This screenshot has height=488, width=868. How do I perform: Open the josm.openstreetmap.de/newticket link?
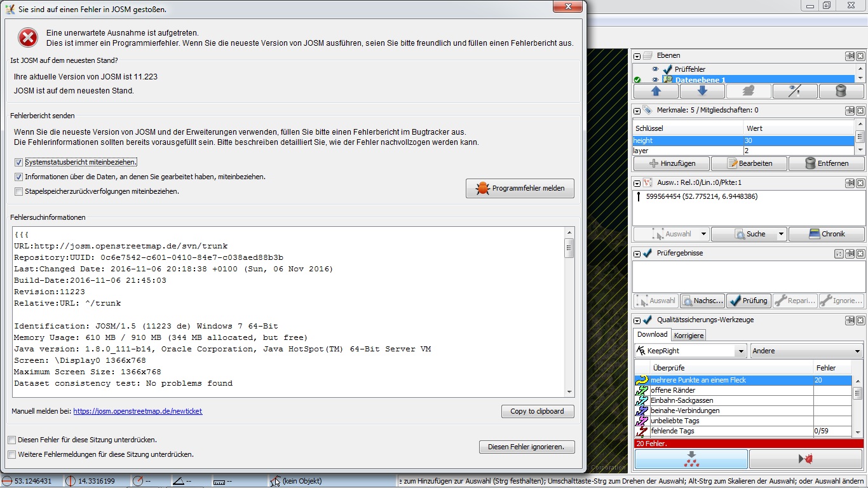(x=137, y=411)
